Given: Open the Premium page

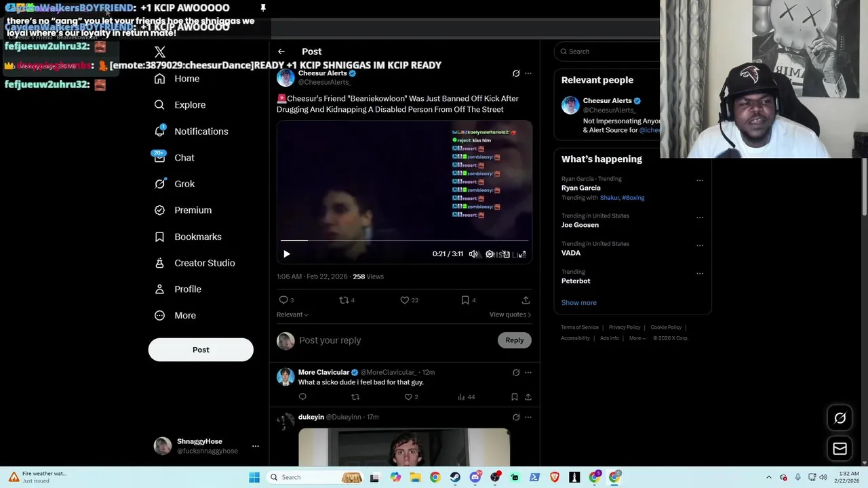Looking at the screenshot, I should (x=183, y=210).
